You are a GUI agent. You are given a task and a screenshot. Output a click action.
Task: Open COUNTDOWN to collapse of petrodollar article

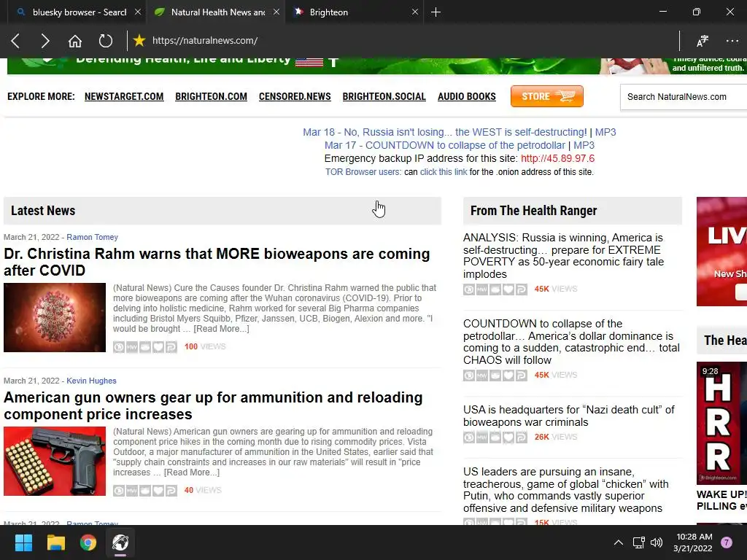pos(571,342)
